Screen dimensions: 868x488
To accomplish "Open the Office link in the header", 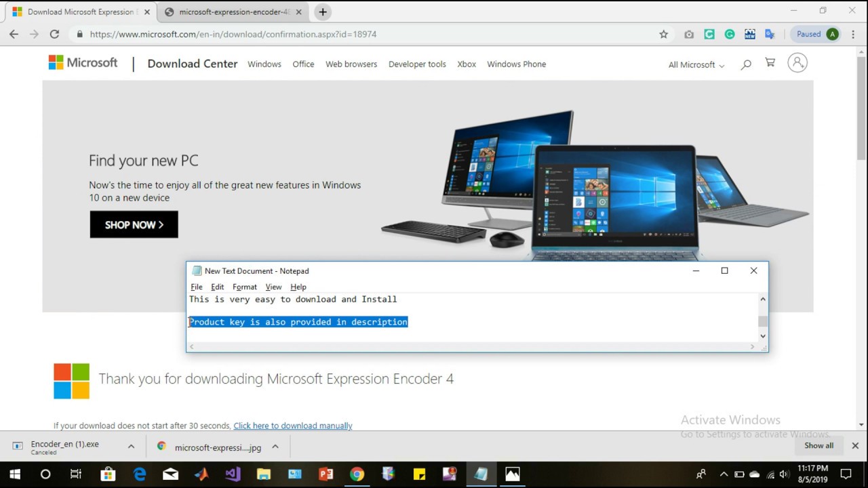I will (303, 64).
